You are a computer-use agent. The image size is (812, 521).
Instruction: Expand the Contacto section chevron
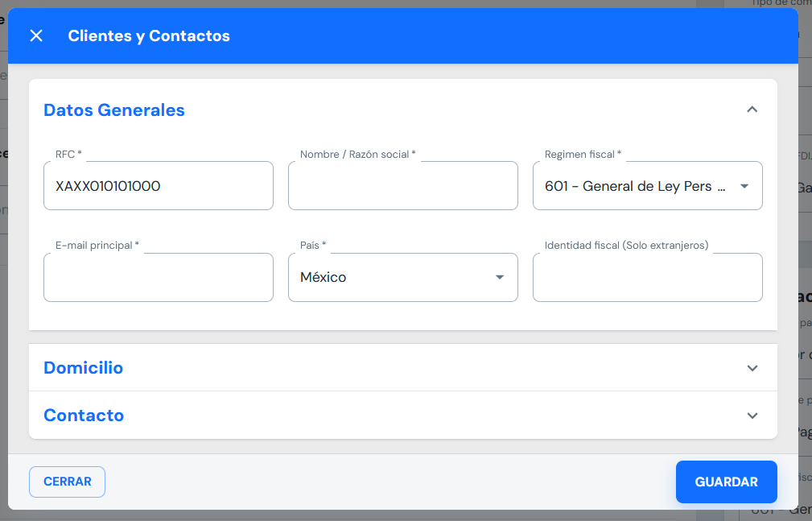(752, 416)
